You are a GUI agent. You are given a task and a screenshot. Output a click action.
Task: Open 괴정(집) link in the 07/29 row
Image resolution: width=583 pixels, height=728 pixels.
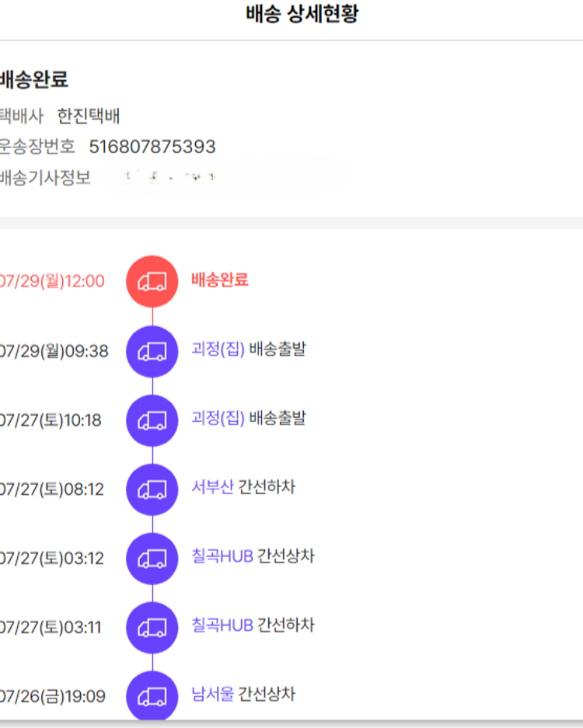218,349
